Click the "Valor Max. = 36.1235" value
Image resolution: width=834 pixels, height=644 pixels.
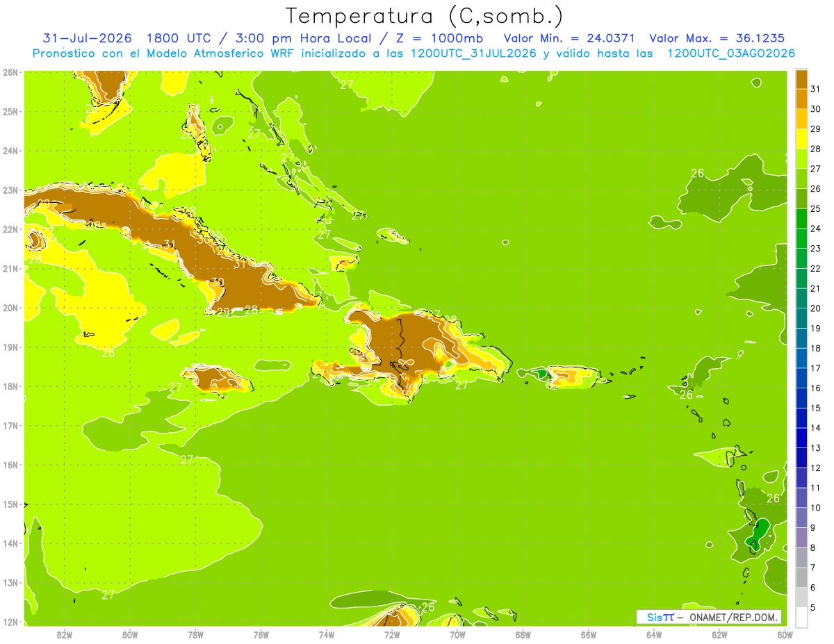717,38
